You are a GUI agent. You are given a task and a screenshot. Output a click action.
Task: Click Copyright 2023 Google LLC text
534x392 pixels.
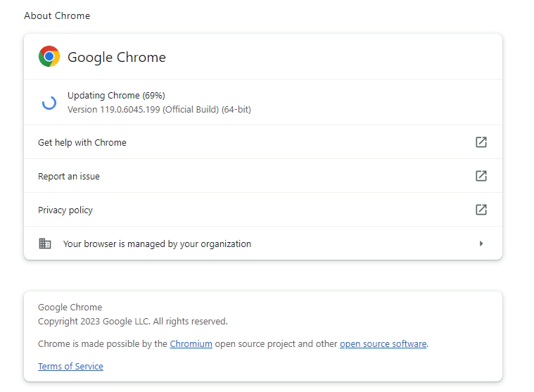click(132, 322)
